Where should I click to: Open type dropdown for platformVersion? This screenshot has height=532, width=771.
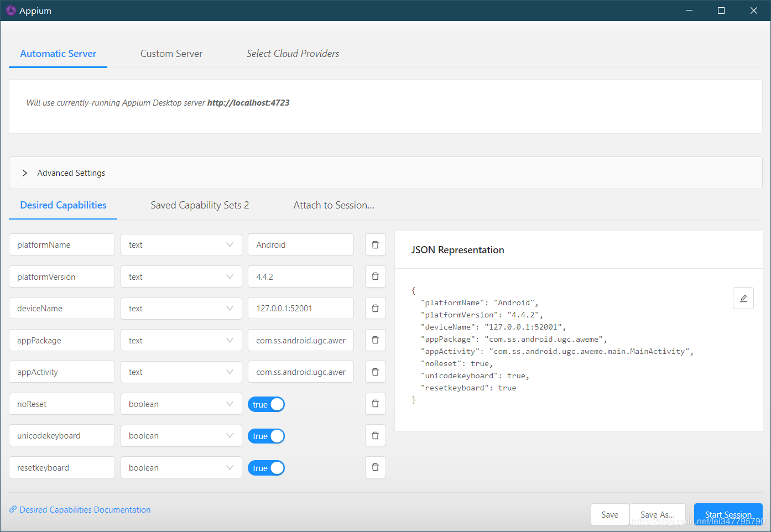click(x=181, y=277)
